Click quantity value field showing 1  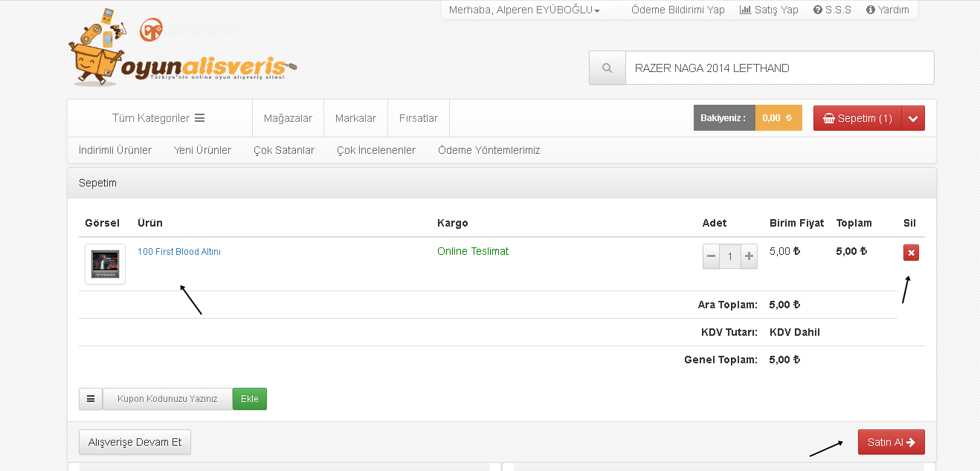(730, 256)
